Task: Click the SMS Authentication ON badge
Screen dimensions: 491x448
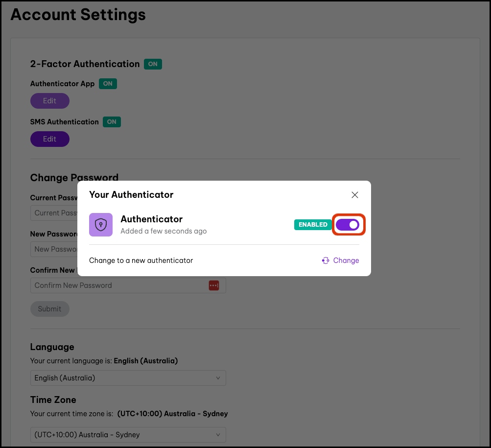Action: [112, 122]
